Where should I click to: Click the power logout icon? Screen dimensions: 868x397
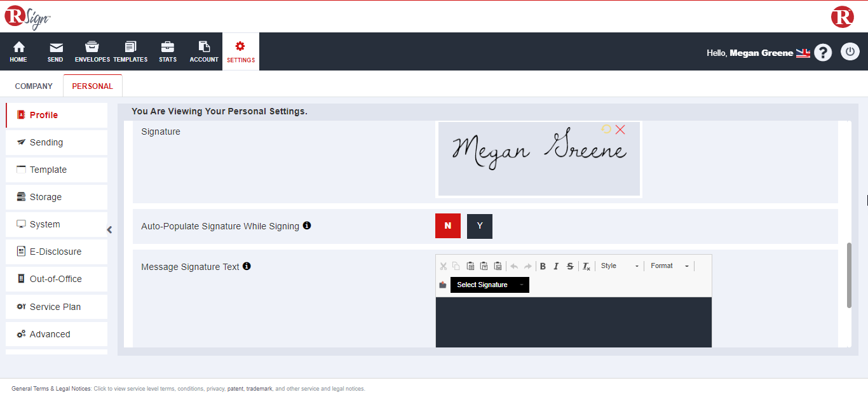click(x=850, y=52)
